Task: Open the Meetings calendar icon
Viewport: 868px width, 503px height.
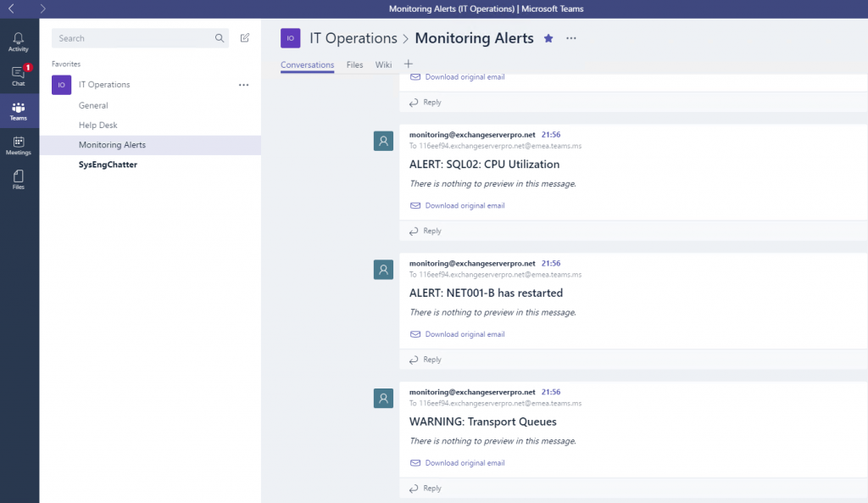Action: coord(18,146)
